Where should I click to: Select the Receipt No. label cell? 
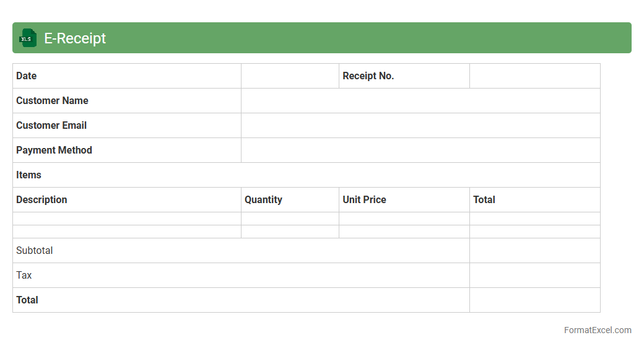click(404, 76)
